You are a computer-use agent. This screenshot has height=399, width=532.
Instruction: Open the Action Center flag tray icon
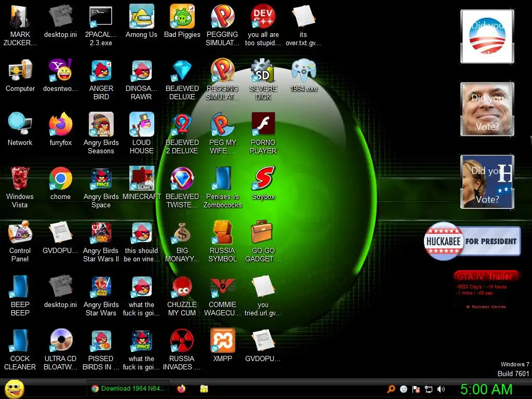pyautogui.click(x=416, y=389)
